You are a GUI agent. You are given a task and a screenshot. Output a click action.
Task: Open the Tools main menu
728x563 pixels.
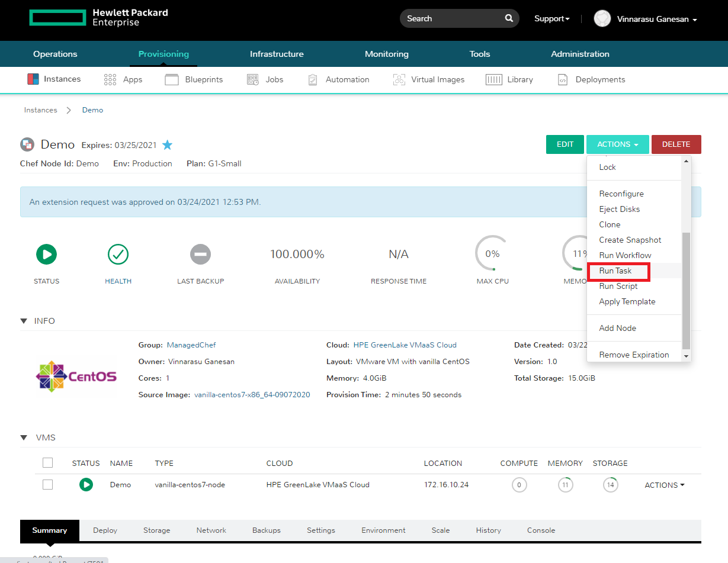(480, 54)
